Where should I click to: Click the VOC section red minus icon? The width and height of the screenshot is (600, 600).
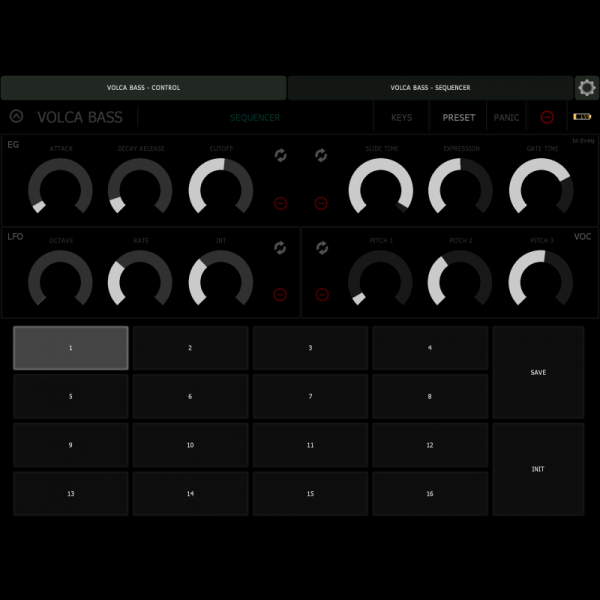click(322, 295)
